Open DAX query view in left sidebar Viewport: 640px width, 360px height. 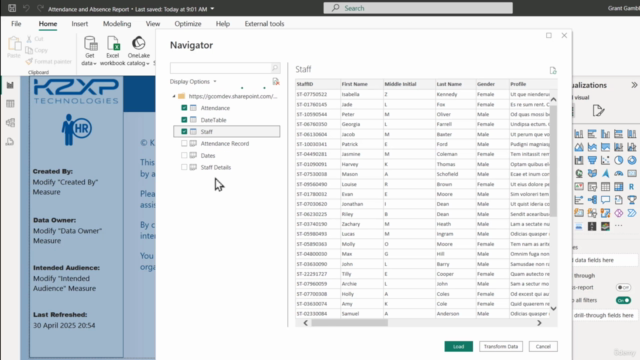tap(10, 142)
